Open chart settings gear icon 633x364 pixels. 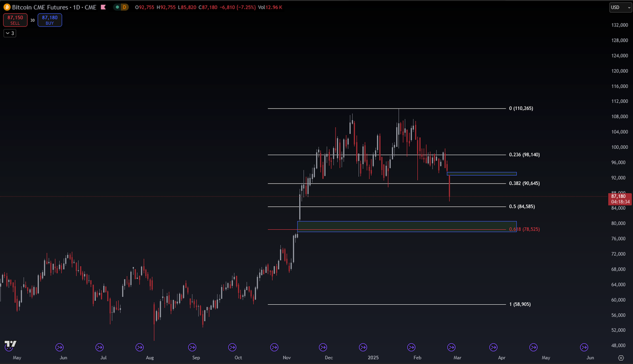point(620,357)
